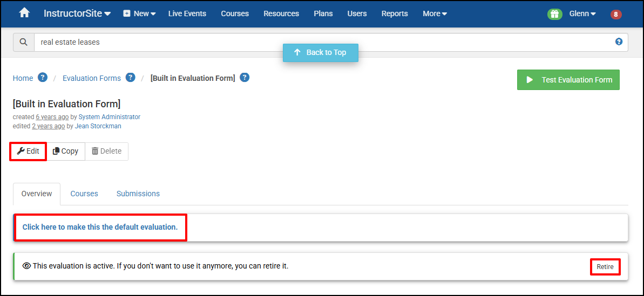Follow the Evaluation Forms breadcrumb link
Image resolution: width=644 pixels, height=296 pixels.
(x=92, y=78)
